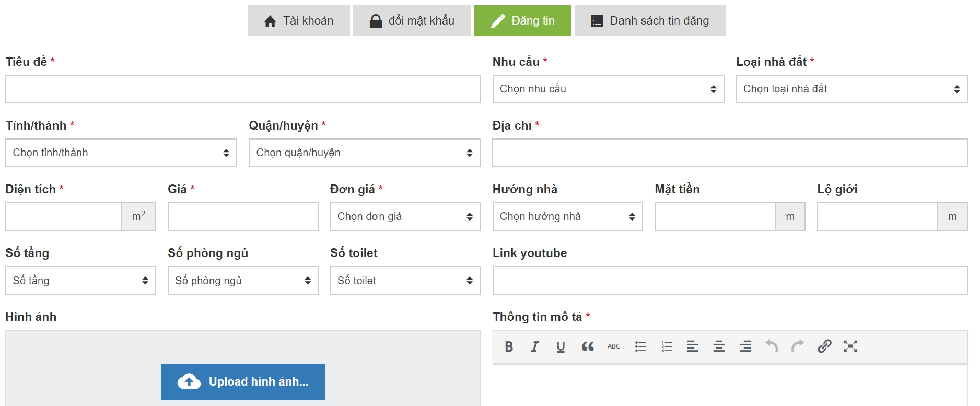Insert a hyperlink in the description
980x406 pixels.
824,346
